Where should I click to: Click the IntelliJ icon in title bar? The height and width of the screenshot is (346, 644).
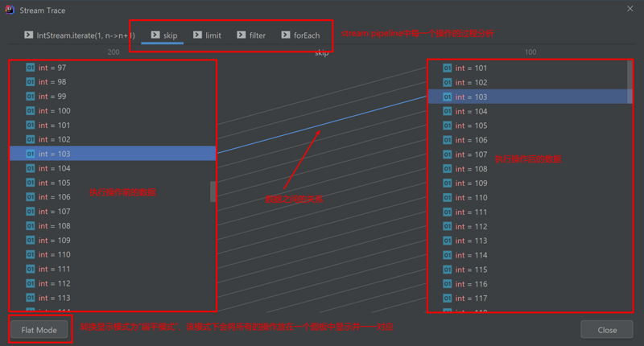tap(10, 10)
